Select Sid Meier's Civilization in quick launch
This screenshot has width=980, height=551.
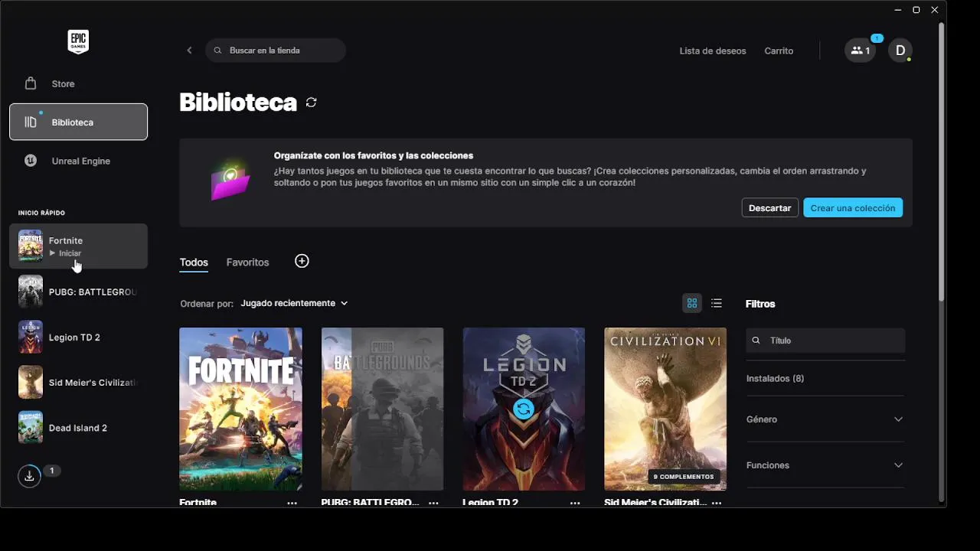click(78, 382)
